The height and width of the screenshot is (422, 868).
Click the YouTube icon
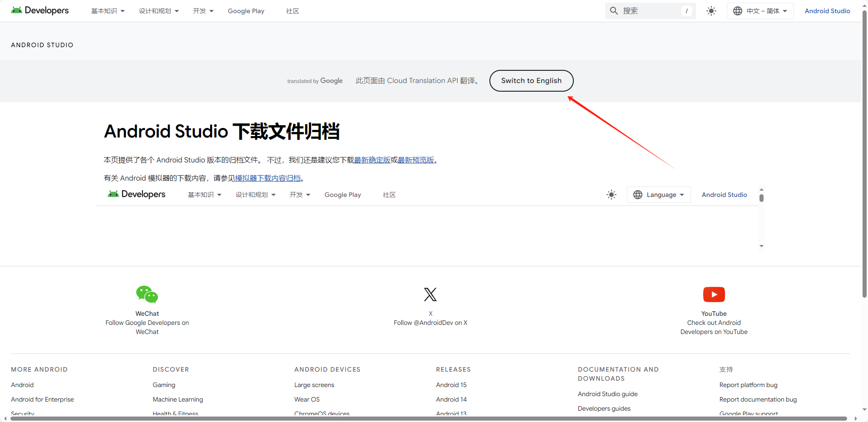pyautogui.click(x=714, y=294)
